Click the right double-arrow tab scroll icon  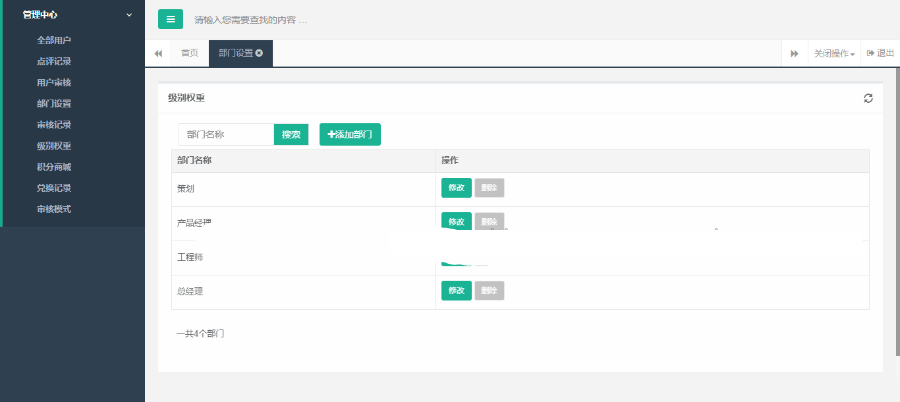(794, 53)
